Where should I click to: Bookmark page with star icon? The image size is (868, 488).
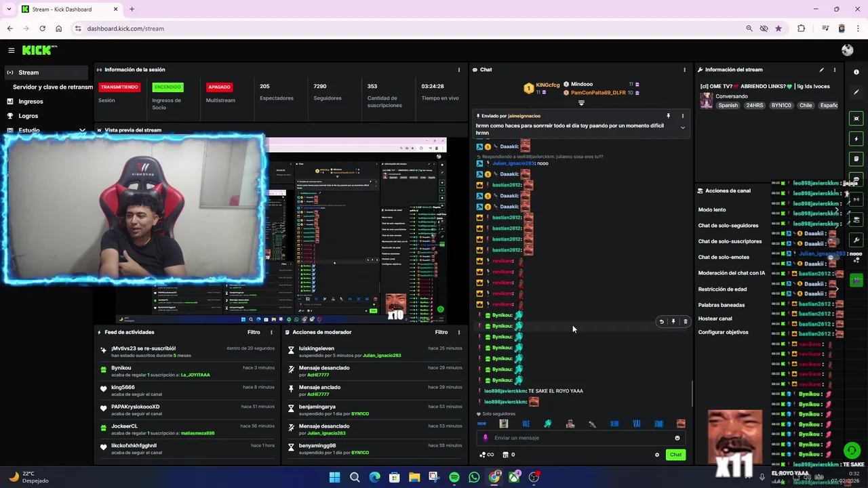[778, 28]
